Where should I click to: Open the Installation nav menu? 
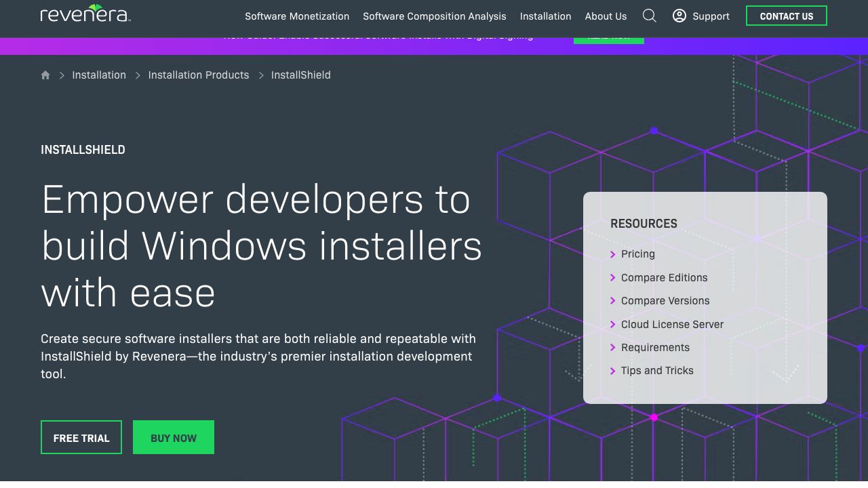click(x=546, y=16)
